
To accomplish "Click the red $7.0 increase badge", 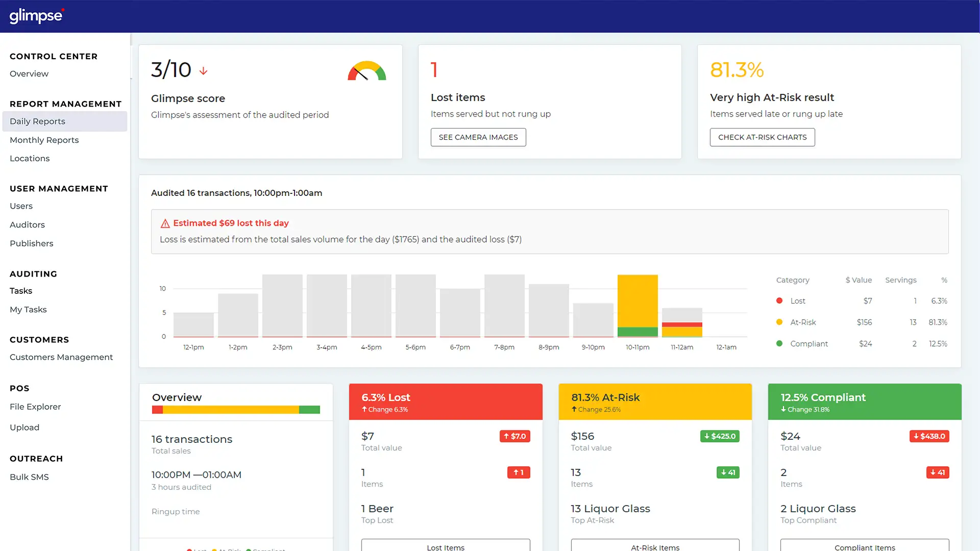I will 514,436.
